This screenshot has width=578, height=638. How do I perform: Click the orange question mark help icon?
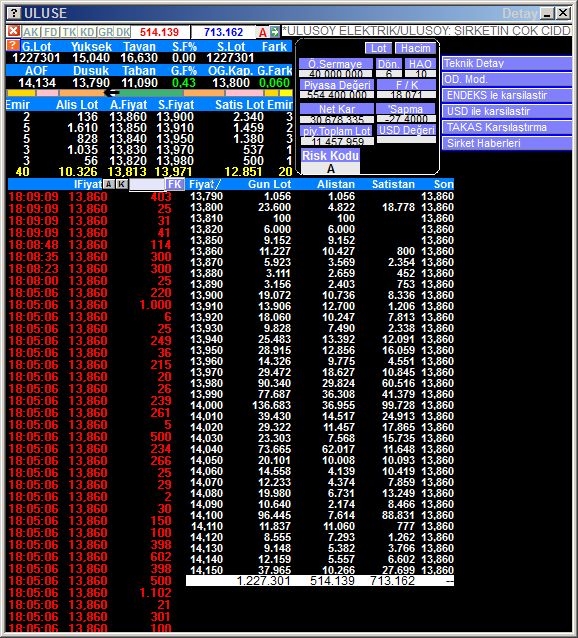(x=13, y=46)
